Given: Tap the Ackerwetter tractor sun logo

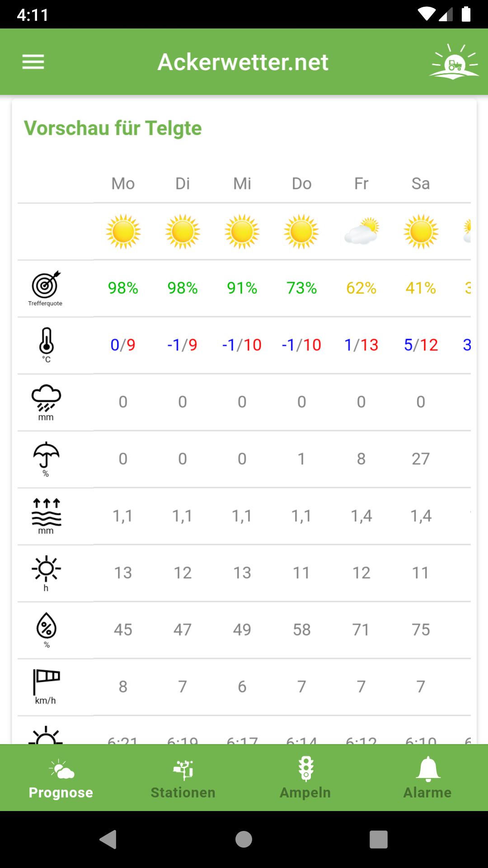Looking at the screenshot, I should coord(454,61).
